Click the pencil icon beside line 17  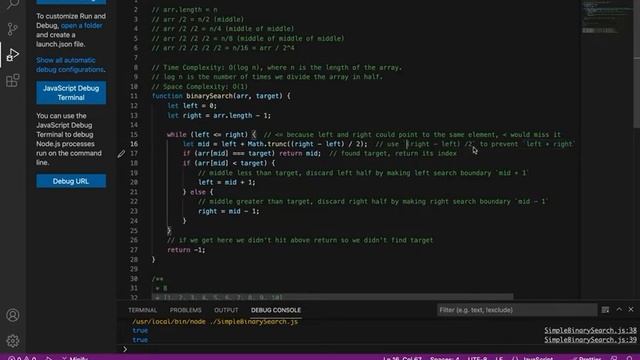point(121,154)
